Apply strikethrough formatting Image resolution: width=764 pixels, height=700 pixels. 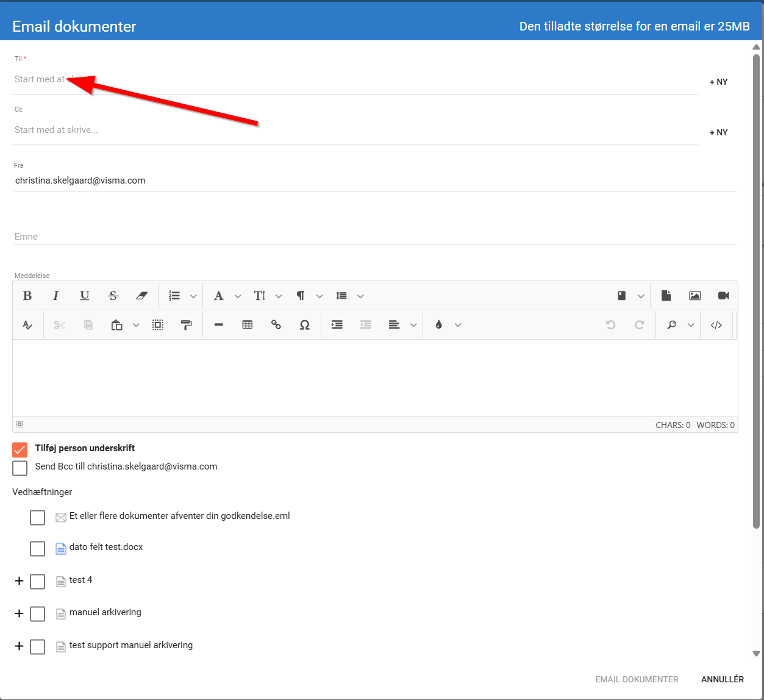tap(113, 296)
